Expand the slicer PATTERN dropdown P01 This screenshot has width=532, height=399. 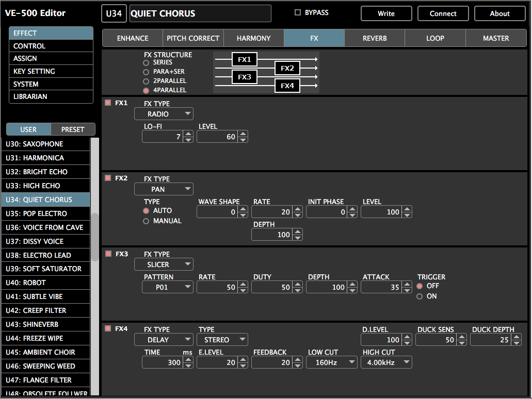pos(168,287)
